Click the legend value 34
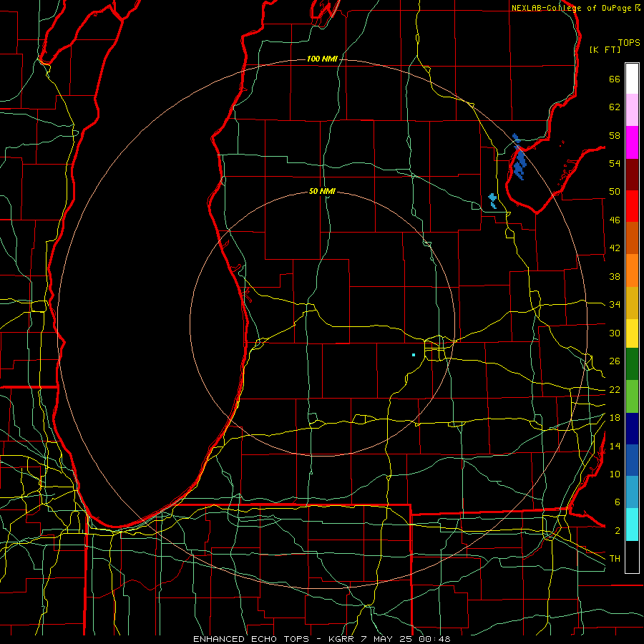This screenshot has width=644, height=644. tap(615, 305)
